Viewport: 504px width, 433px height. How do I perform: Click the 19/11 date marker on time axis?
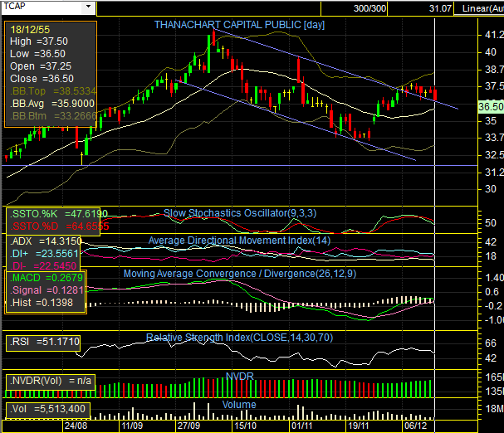[x=359, y=426]
